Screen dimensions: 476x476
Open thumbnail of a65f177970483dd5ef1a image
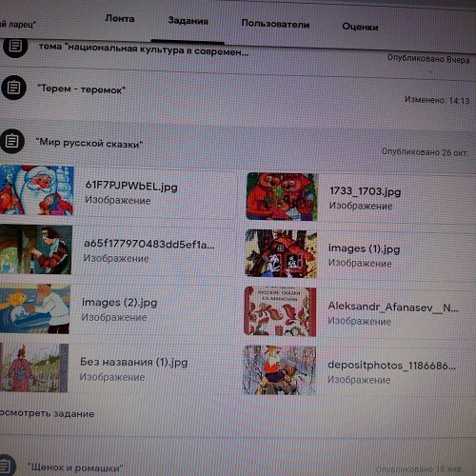click(x=36, y=249)
